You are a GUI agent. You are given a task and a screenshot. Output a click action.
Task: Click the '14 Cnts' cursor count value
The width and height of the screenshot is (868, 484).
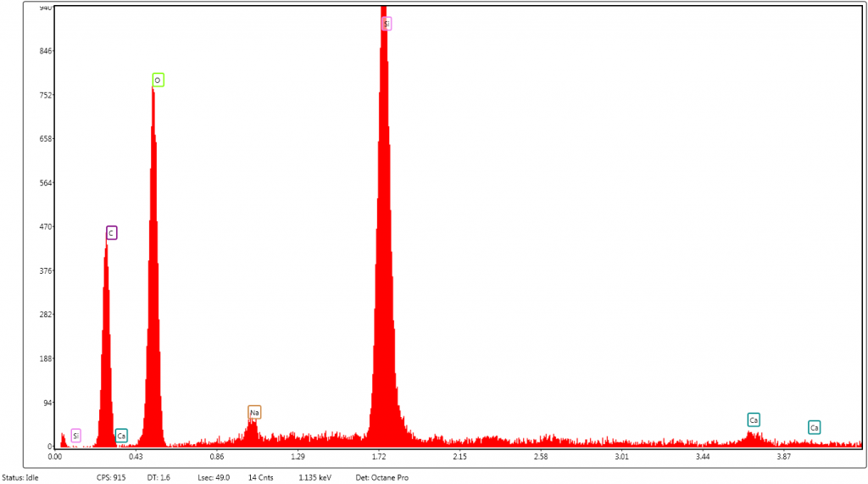click(x=261, y=477)
